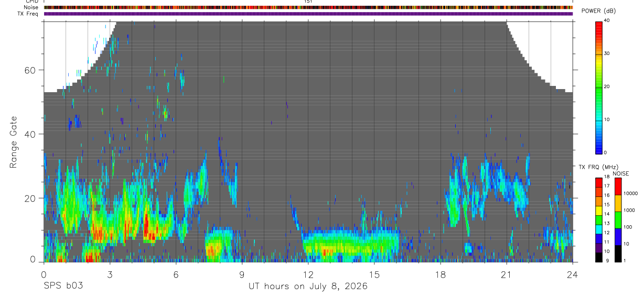Click the purple TX Freq strip
This screenshot has width=644, height=297.
(x=308, y=14)
